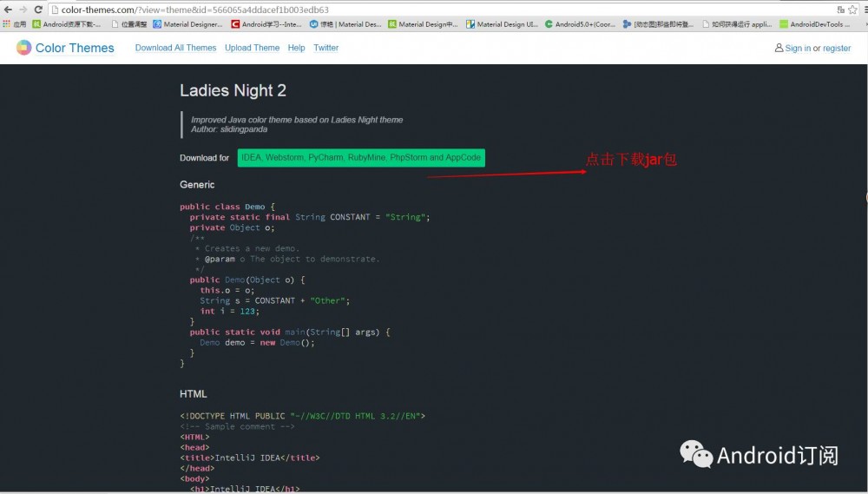The width and height of the screenshot is (868, 494).
Task: Click the register link
Action: 837,48
